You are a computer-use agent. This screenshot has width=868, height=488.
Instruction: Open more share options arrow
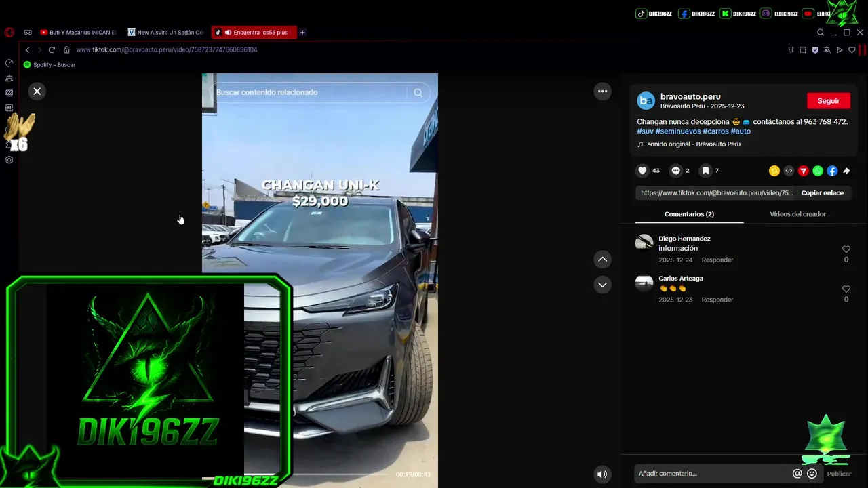(x=846, y=171)
